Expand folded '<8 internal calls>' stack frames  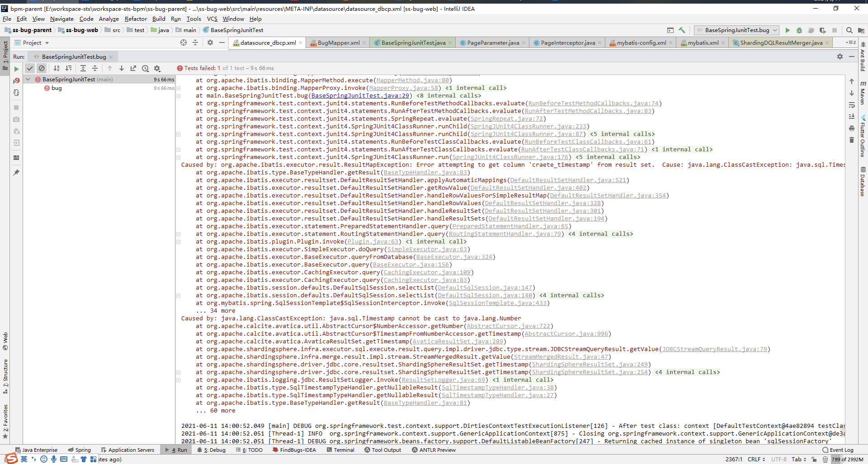pyautogui.click(x=448, y=96)
